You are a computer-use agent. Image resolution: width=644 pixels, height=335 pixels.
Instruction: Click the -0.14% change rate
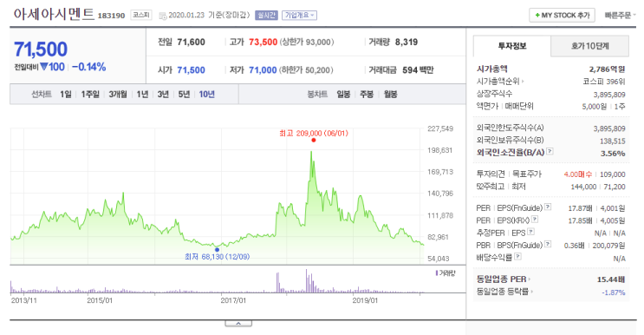88,67
